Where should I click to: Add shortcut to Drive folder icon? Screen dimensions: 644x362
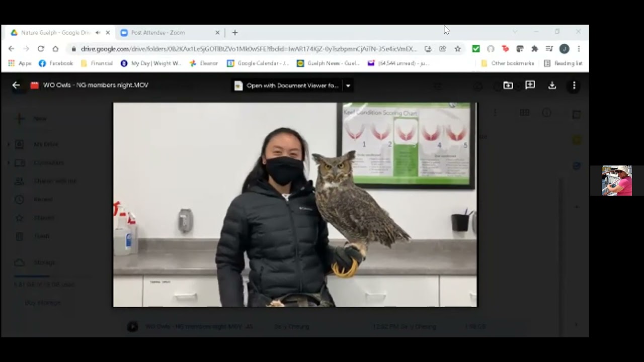508,85
